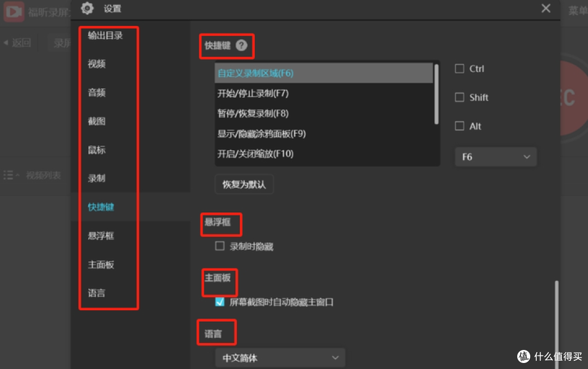Go to the 音频 settings section
588x369 pixels.
(x=96, y=93)
